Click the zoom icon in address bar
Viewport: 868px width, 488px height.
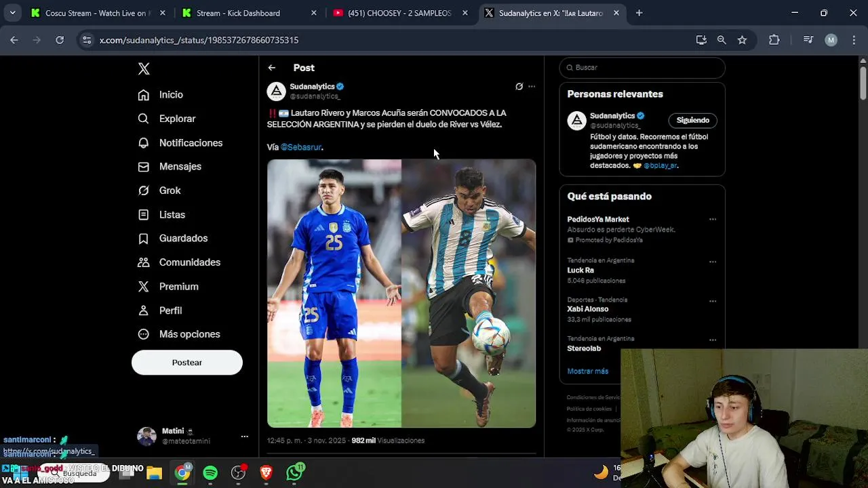[722, 40]
